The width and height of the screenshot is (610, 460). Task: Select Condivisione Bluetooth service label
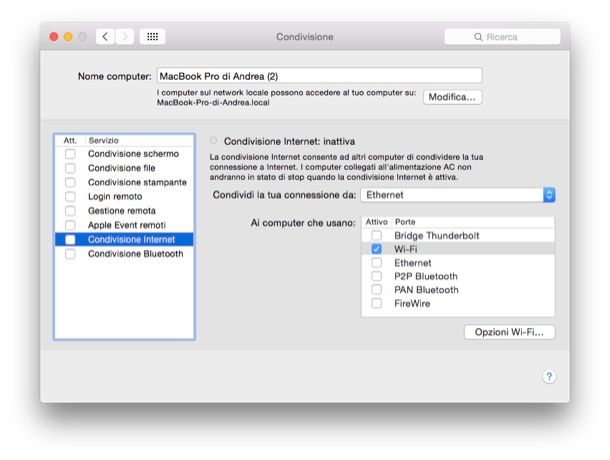tap(135, 254)
